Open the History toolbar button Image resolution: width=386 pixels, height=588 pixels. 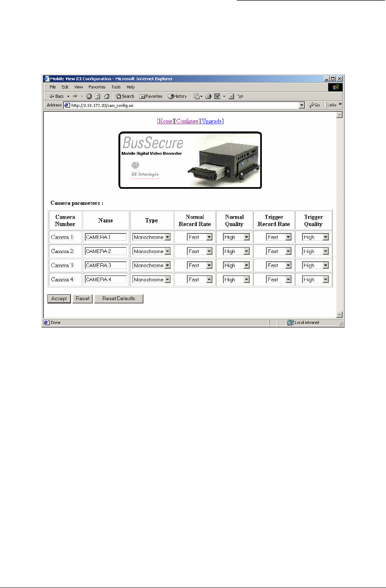coord(177,96)
